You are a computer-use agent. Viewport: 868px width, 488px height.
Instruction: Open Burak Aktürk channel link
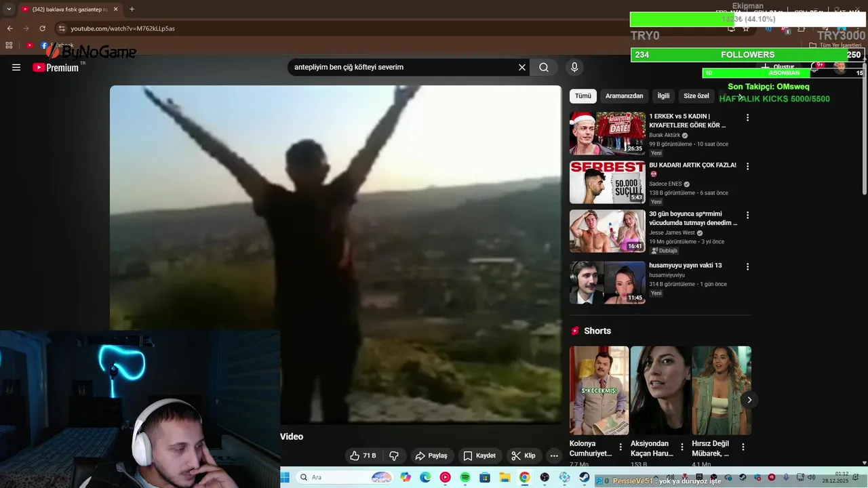click(x=665, y=135)
